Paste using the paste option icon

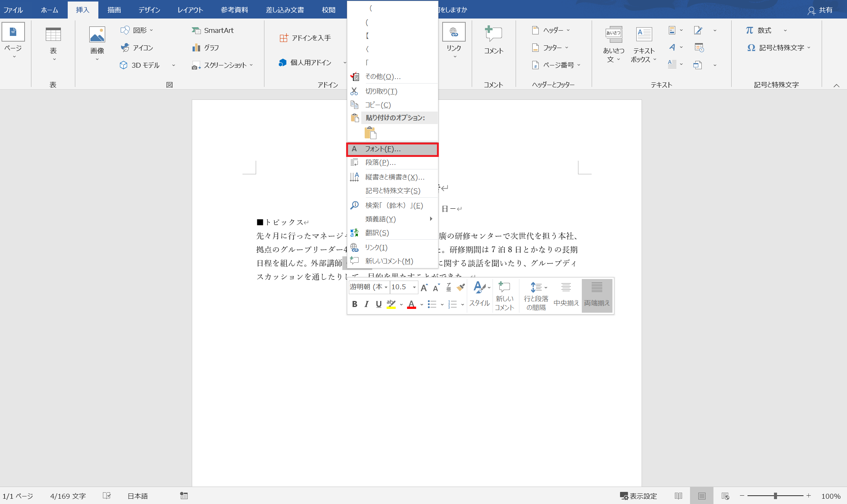click(x=370, y=133)
